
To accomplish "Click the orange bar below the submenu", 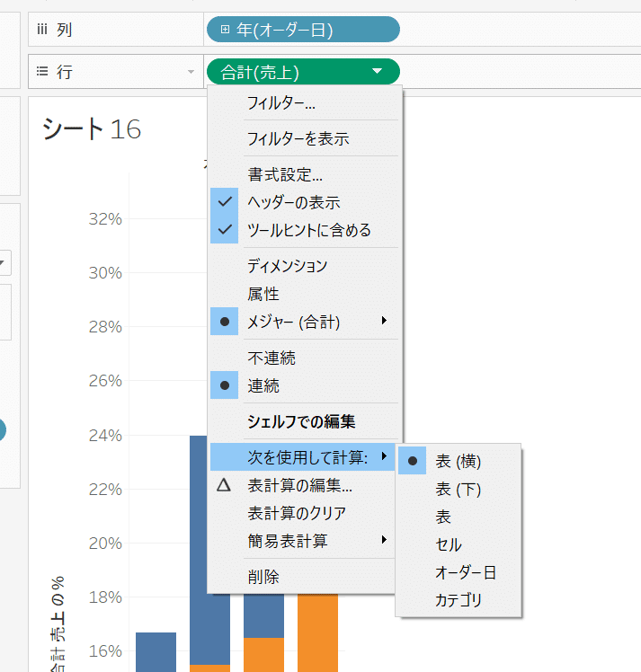I will click(x=317, y=632).
